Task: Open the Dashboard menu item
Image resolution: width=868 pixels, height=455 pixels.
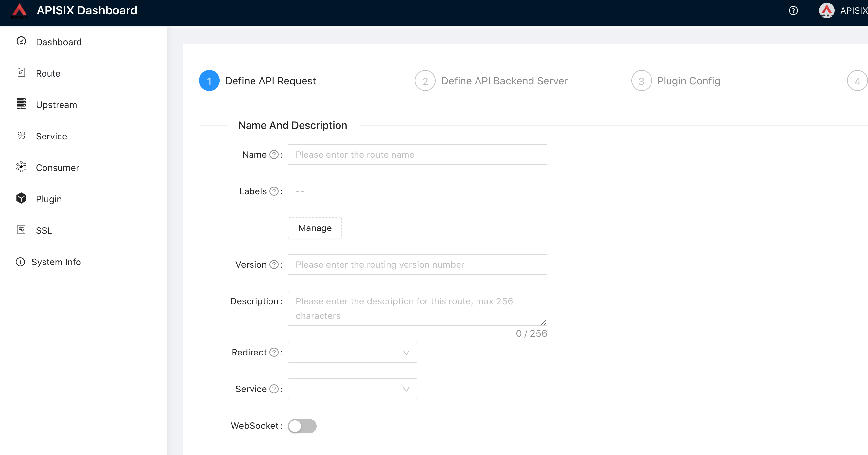Action: pyautogui.click(x=59, y=42)
